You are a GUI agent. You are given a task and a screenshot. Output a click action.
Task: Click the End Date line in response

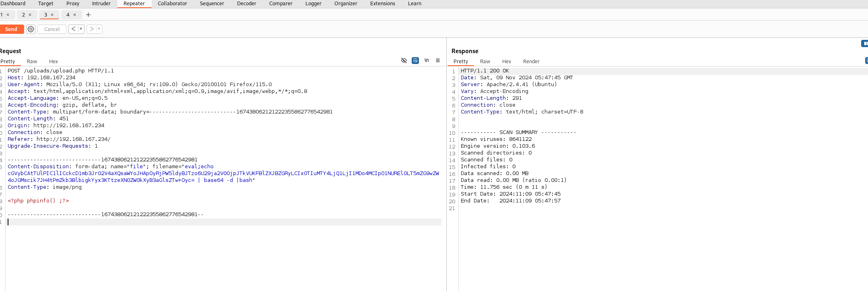[x=511, y=201]
